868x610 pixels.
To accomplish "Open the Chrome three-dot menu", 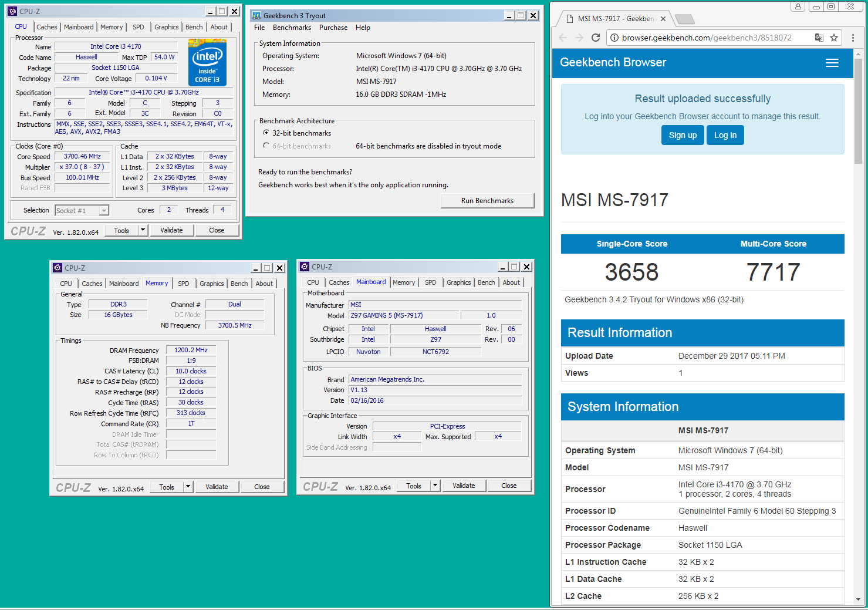I will point(853,38).
